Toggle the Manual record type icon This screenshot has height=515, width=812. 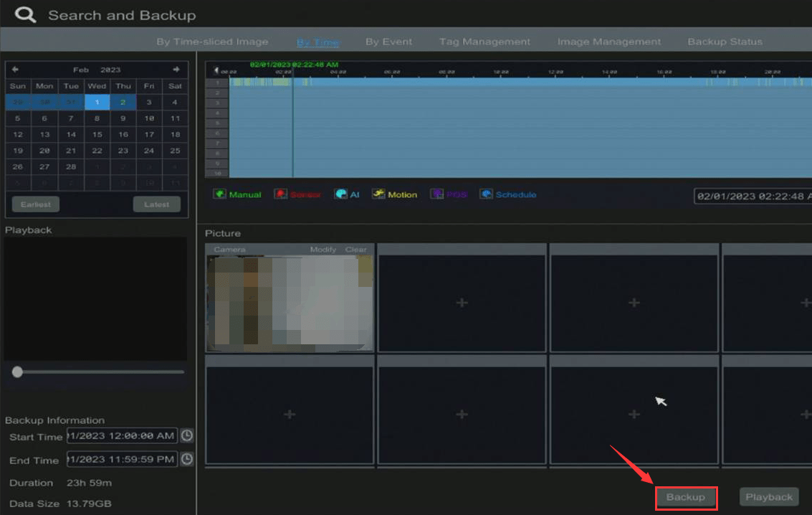tap(219, 194)
